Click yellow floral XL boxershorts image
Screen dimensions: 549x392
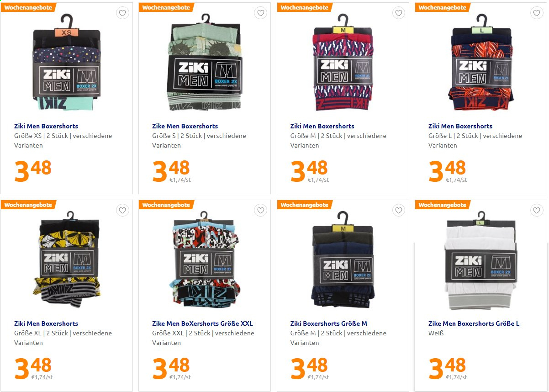(67, 260)
